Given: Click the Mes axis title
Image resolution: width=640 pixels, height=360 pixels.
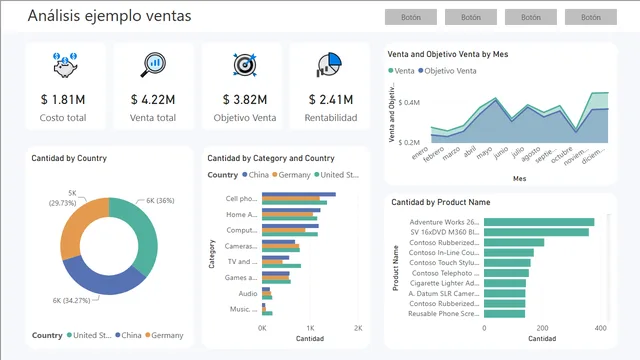Looking at the screenshot, I should tap(520, 178).
